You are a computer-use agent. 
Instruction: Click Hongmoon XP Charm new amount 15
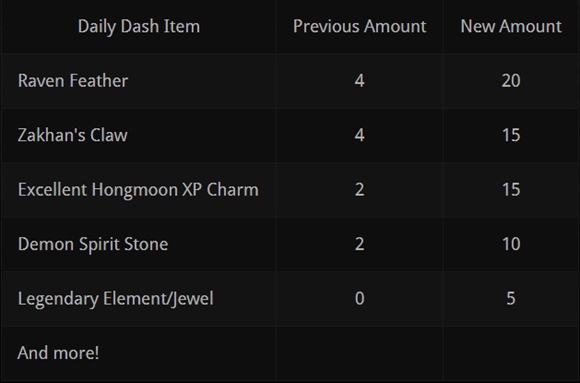coord(511,189)
